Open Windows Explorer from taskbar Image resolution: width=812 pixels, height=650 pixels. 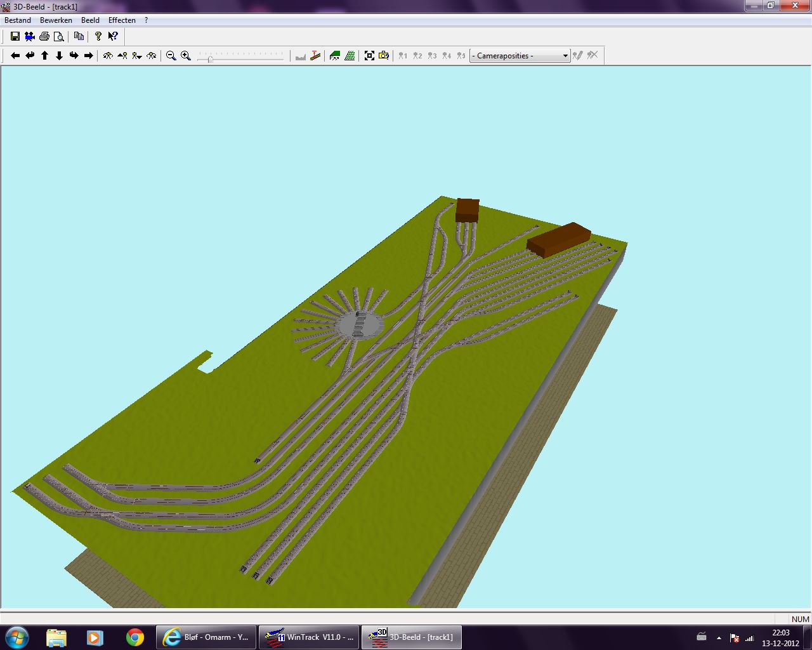point(56,637)
